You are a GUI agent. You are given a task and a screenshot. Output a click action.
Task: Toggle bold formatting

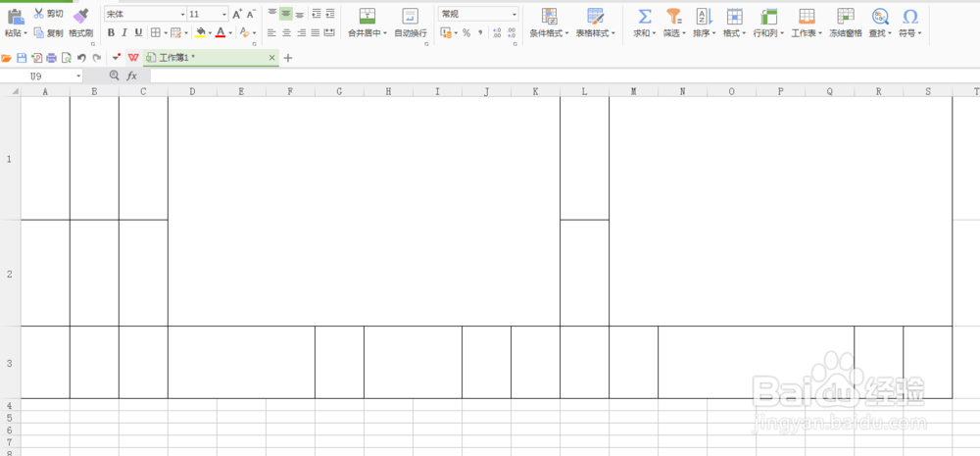(x=111, y=32)
